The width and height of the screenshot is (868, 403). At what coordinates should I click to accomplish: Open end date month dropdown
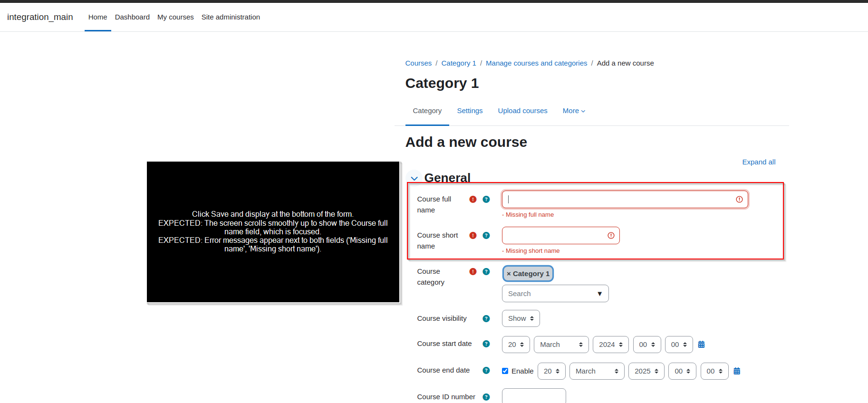pos(597,371)
